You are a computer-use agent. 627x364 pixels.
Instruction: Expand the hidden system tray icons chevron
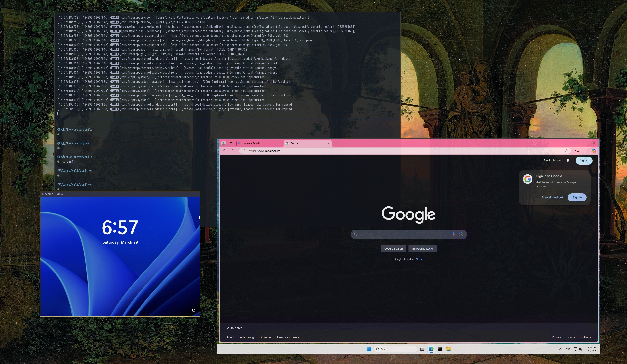click(x=560, y=349)
